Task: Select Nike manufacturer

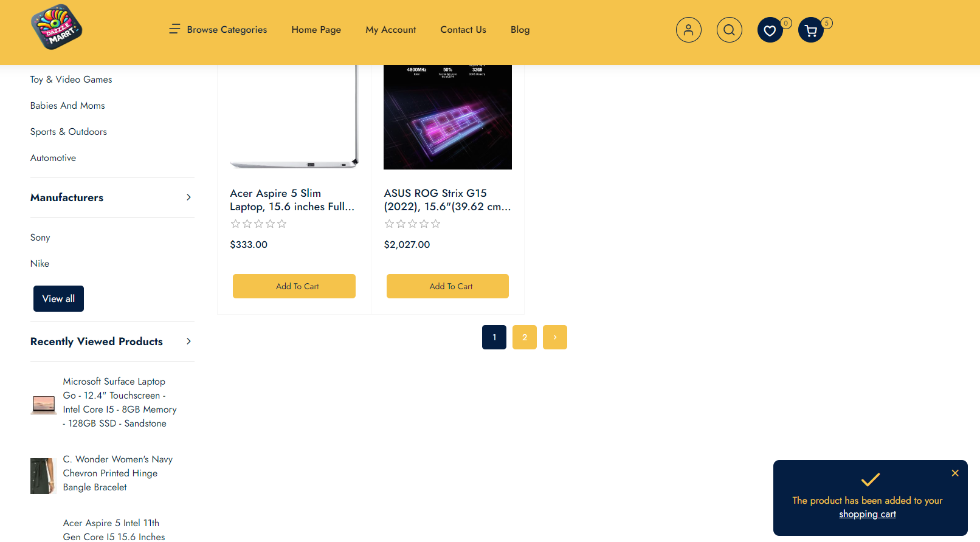Action: (x=40, y=264)
